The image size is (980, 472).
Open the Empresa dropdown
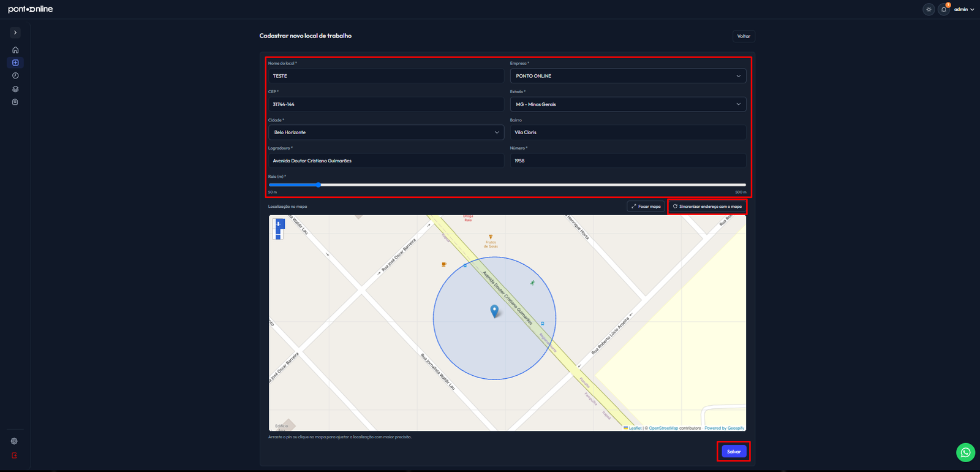coord(628,76)
